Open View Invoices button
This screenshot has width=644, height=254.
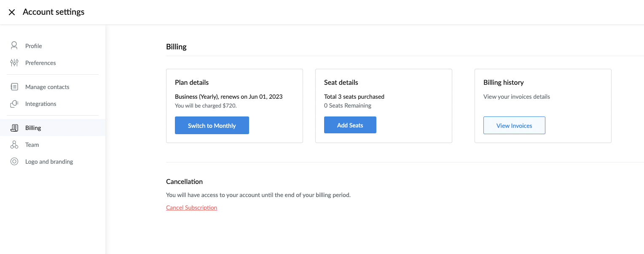coord(514,125)
